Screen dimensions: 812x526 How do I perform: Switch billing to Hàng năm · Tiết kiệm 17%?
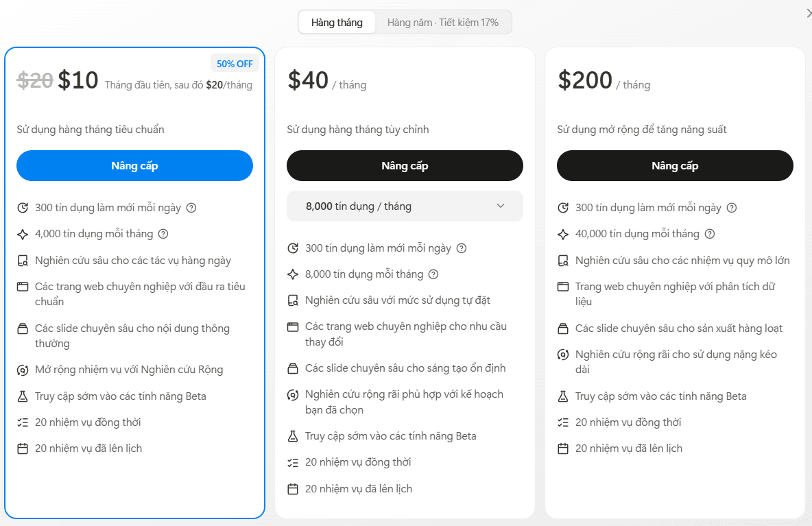[x=443, y=23]
